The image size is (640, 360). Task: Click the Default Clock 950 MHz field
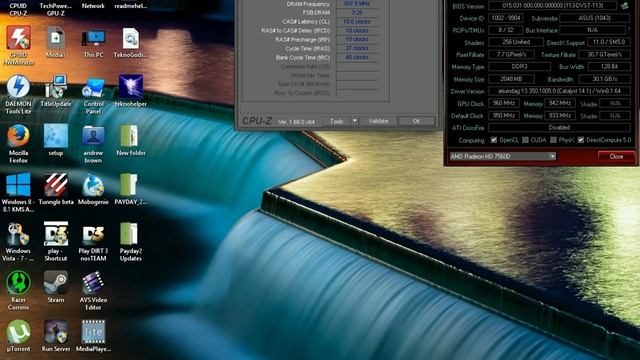tap(504, 116)
